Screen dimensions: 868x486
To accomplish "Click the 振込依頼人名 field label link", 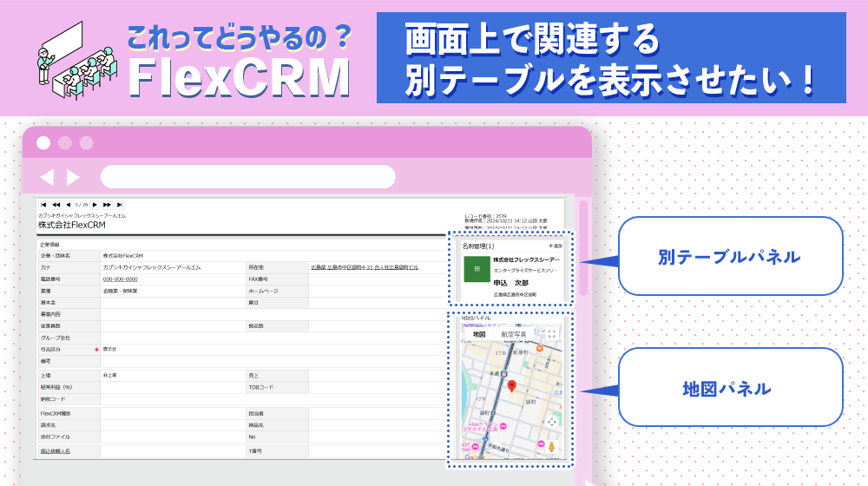I will (56, 451).
